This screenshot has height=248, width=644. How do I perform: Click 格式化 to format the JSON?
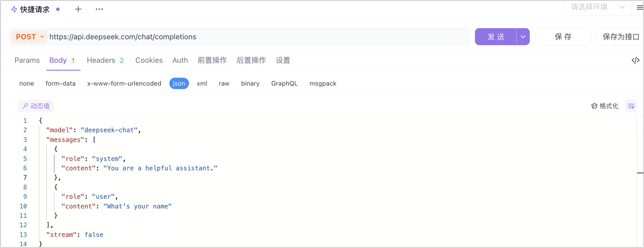[x=605, y=106]
